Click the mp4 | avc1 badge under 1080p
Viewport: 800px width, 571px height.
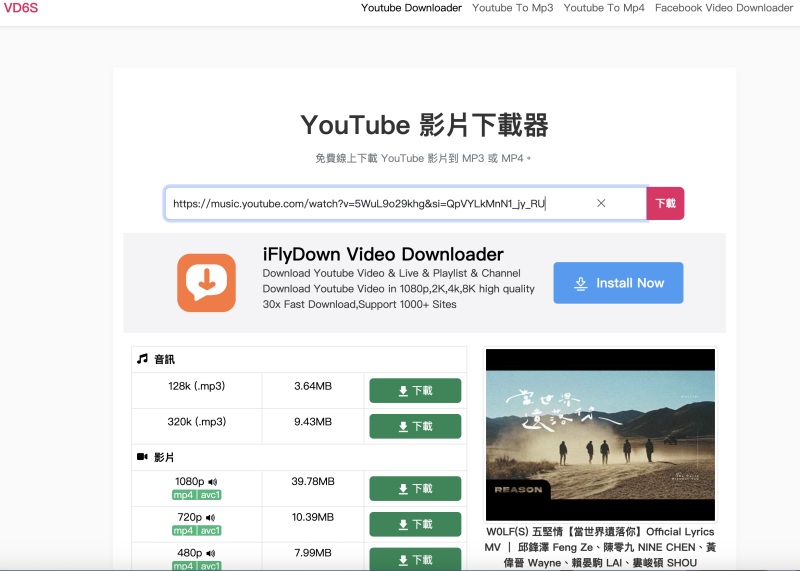tap(197, 495)
